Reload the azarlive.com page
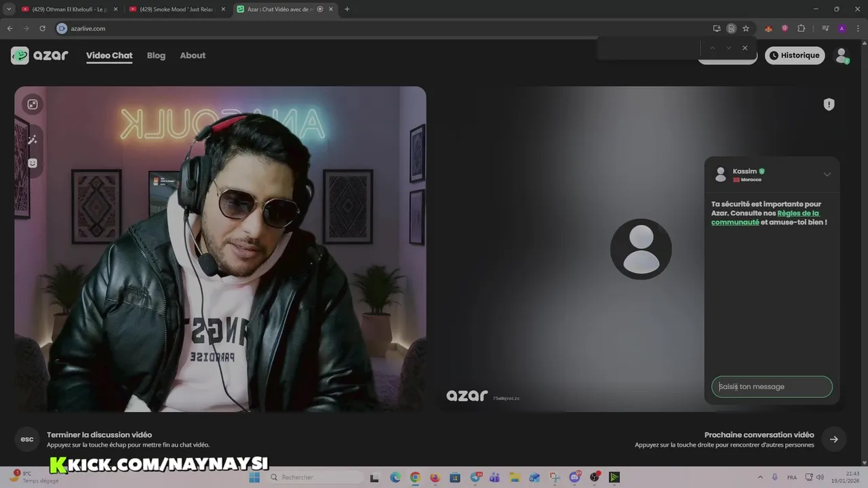This screenshot has width=868, height=488. [x=42, y=28]
